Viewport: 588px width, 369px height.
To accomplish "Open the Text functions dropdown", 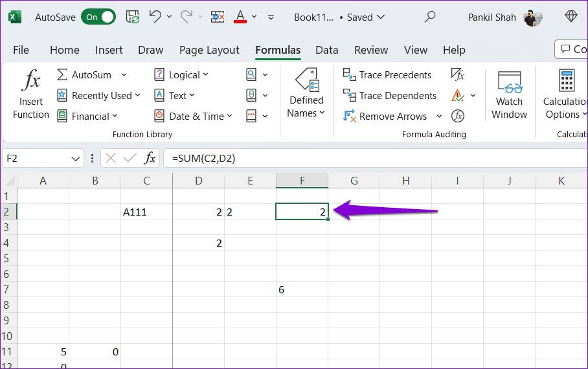I will (x=174, y=95).
